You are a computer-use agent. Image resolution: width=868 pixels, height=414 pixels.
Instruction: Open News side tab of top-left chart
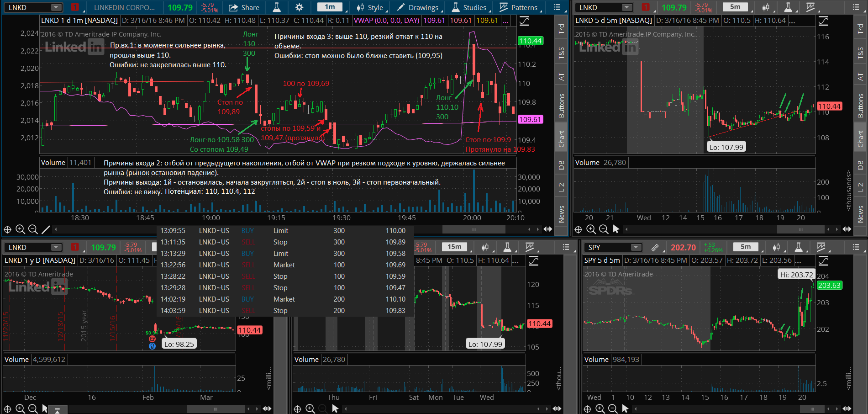tap(562, 214)
